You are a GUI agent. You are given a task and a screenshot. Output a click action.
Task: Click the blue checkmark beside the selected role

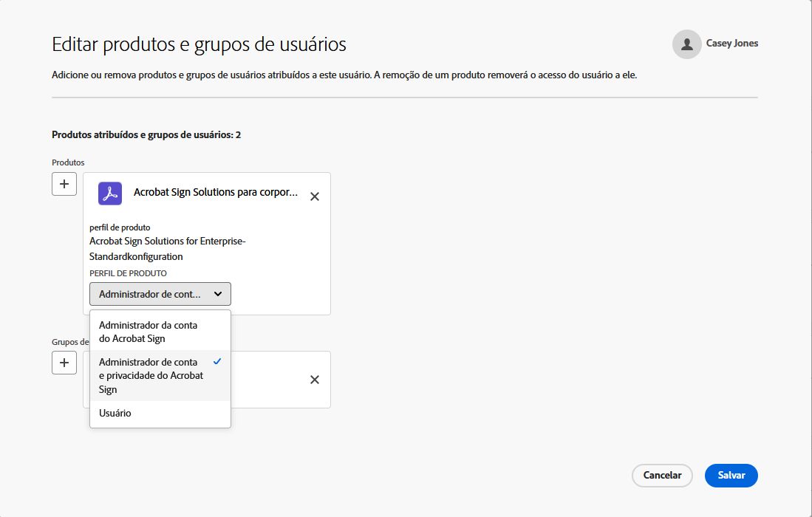[x=216, y=362]
